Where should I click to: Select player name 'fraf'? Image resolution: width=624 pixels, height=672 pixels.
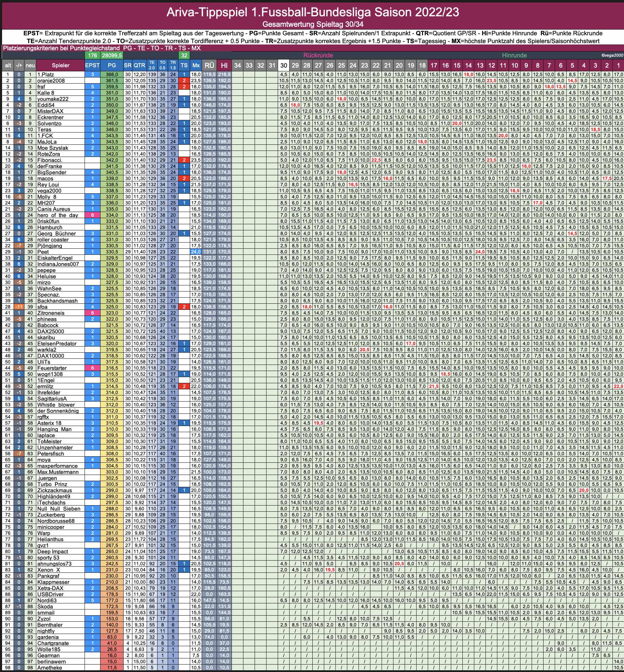tap(41, 87)
